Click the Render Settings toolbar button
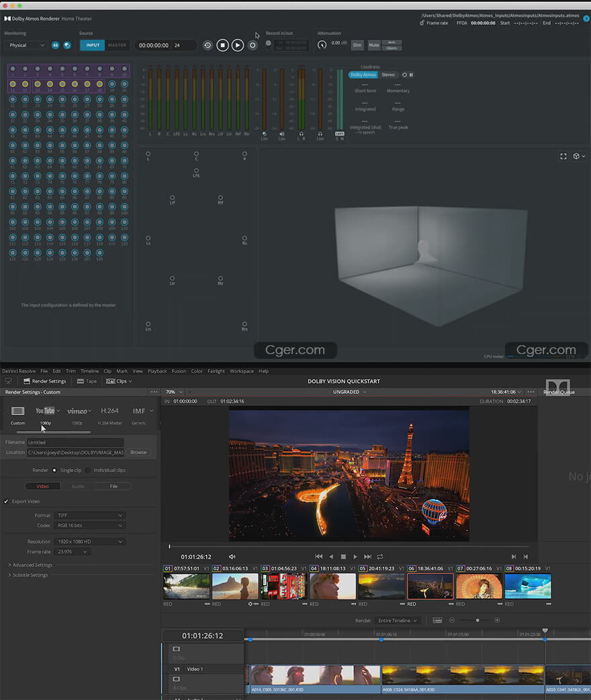The image size is (591, 700). 44,382
